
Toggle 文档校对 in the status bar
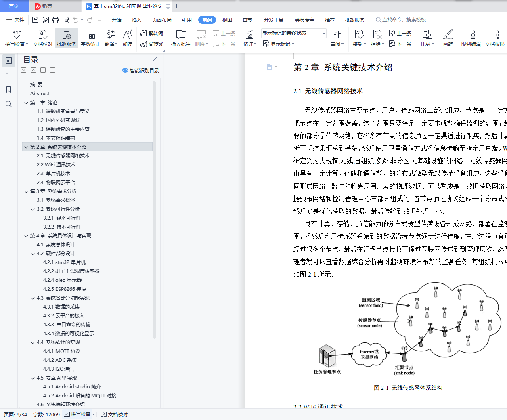click(x=114, y=414)
